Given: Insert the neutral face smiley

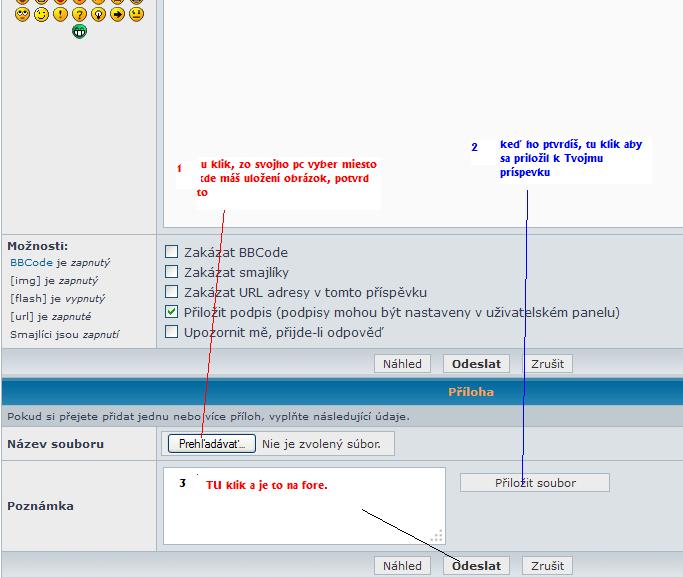Looking at the screenshot, I should [136, 14].
